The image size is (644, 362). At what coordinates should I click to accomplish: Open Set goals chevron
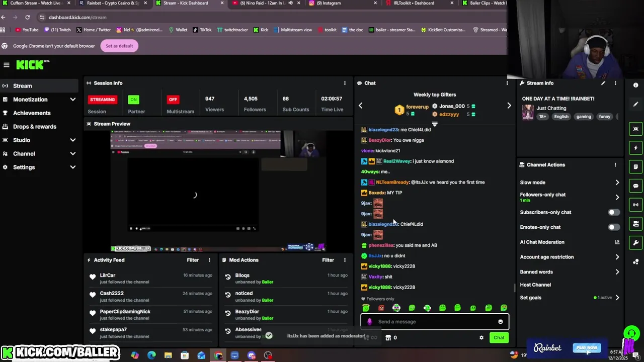(x=617, y=298)
